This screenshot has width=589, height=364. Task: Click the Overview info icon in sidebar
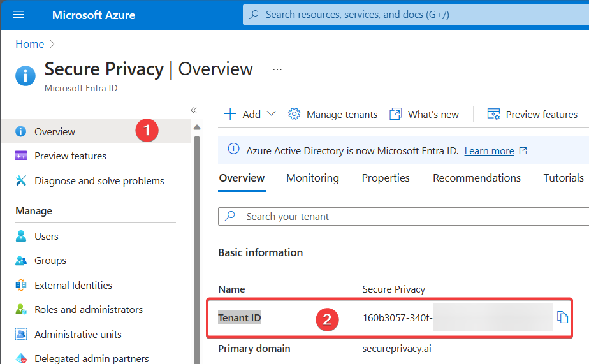pyautogui.click(x=20, y=131)
